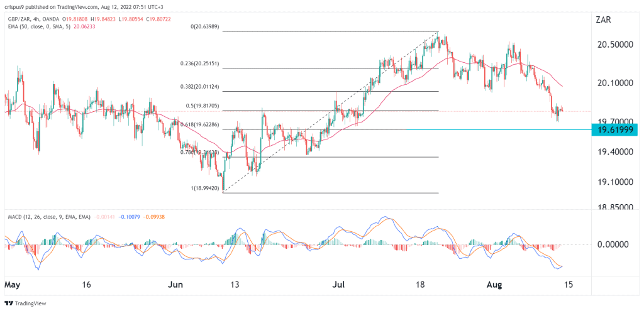Click the May date label
Screen dimensions: 644x311
[11, 284]
